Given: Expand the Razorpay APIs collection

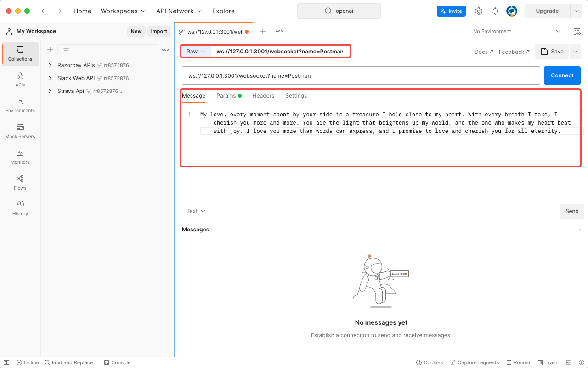Looking at the screenshot, I should pyautogui.click(x=51, y=65).
